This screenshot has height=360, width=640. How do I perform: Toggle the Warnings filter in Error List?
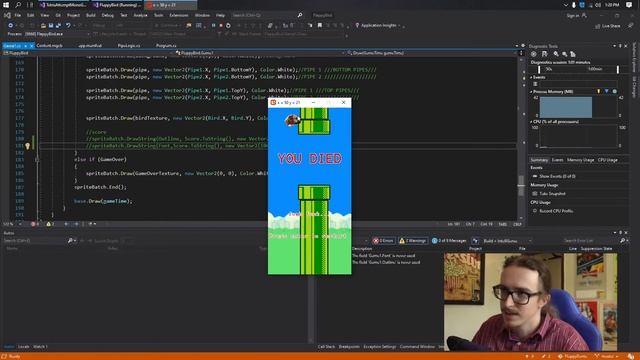pos(413,241)
